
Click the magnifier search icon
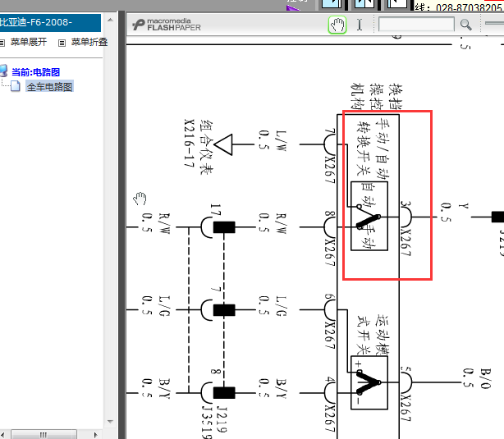pyautogui.click(x=465, y=25)
